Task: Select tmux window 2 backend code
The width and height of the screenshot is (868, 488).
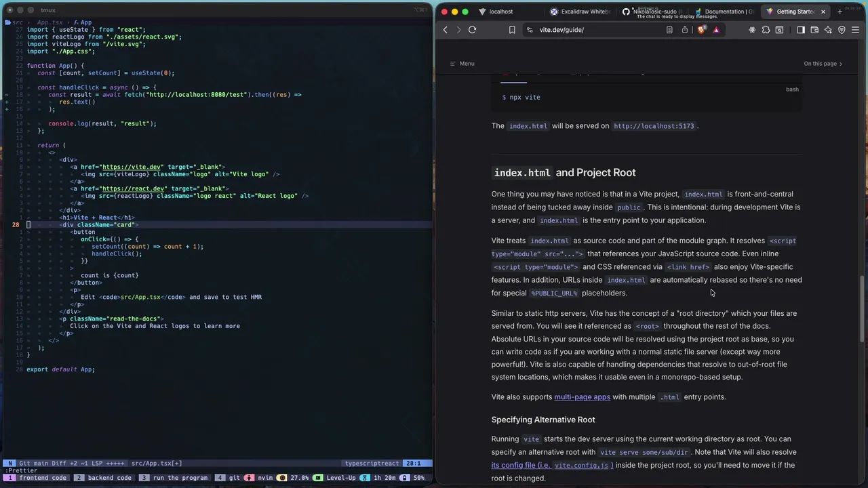Action: click(104, 478)
